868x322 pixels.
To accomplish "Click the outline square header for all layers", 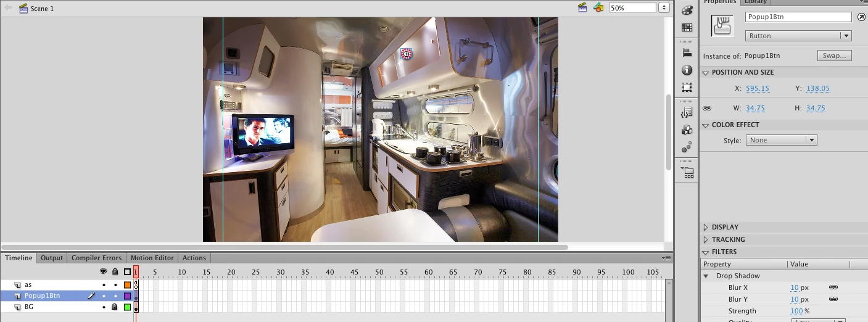I will pyautogui.click(x=127, y=271).
